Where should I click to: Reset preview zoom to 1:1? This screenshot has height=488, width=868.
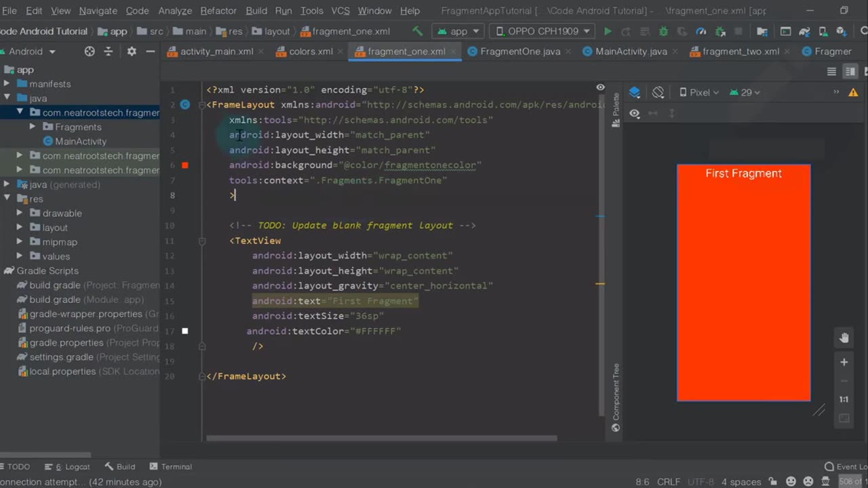844,399
